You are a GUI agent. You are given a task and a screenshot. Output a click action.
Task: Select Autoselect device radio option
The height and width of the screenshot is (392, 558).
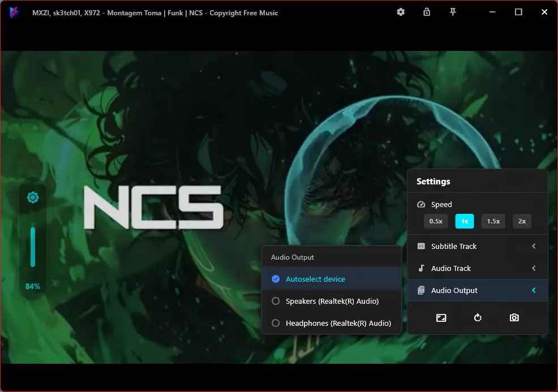point(331,279)
